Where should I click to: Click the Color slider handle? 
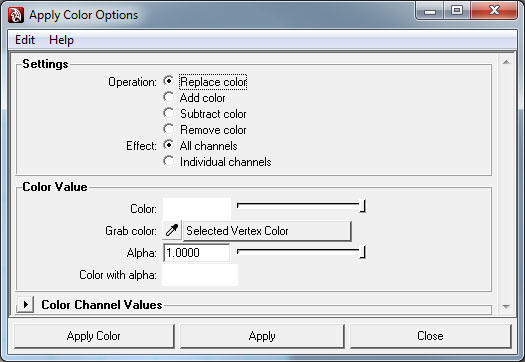[362, 206]
